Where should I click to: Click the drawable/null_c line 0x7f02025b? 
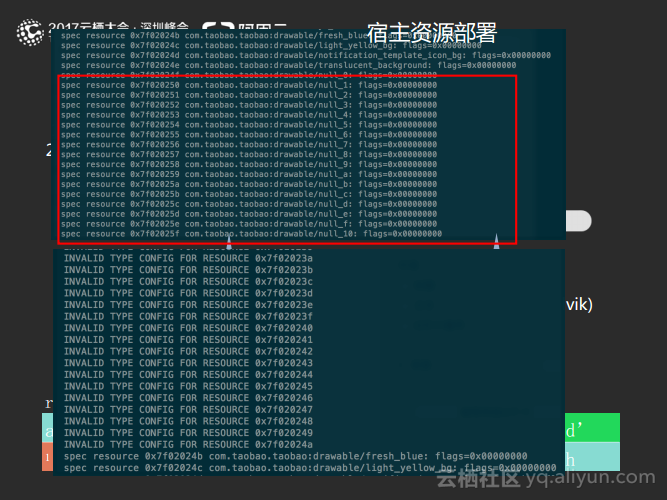click(x=249, y=194)
